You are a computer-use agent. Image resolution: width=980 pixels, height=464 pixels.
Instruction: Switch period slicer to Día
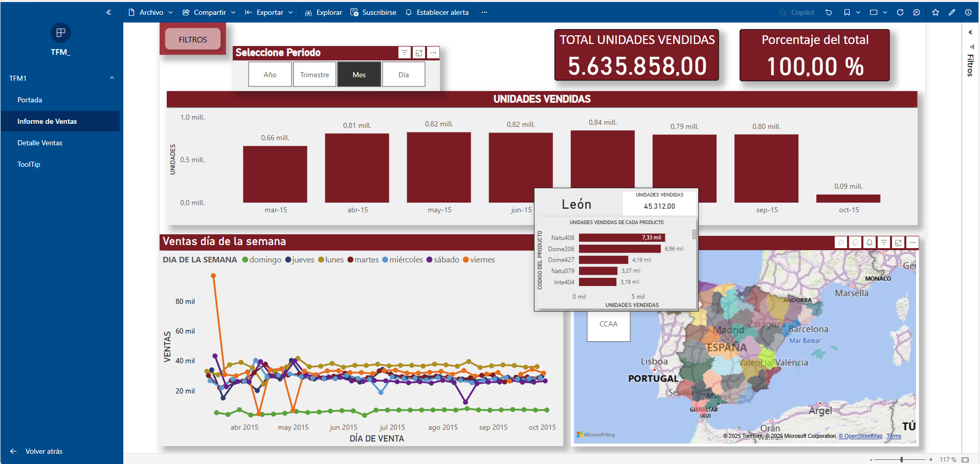point(404,75)
